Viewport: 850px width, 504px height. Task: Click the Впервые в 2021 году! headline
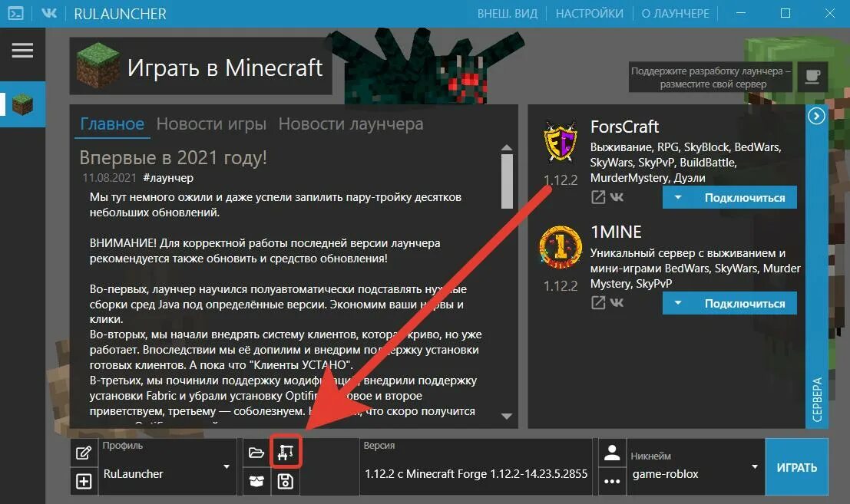(x=173, y=157)
